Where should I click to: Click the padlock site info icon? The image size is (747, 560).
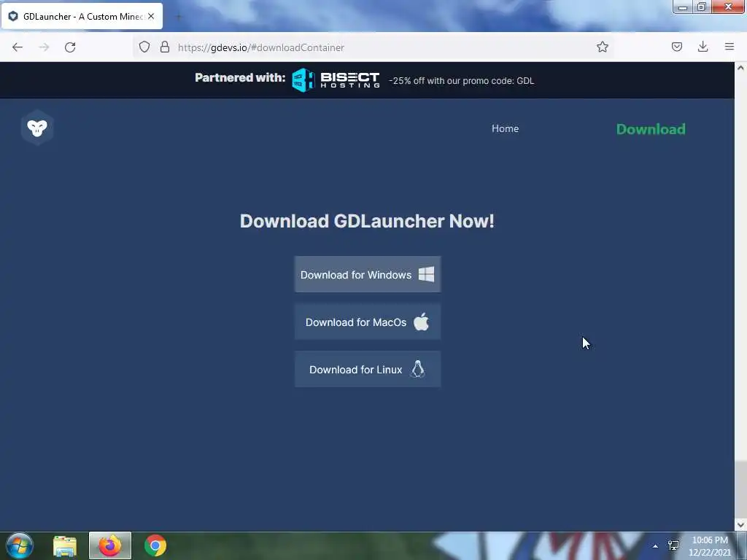point(165,47)
